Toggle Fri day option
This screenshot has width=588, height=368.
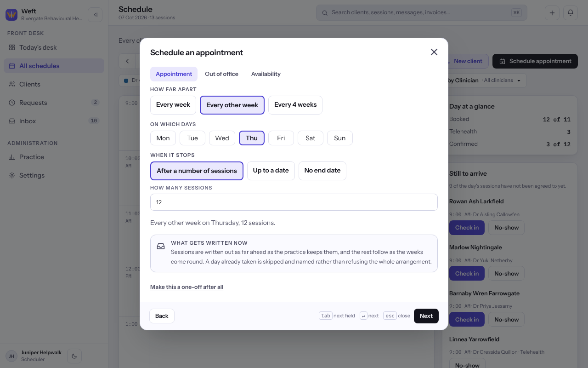pyautogui.click(x=281, y=138)
